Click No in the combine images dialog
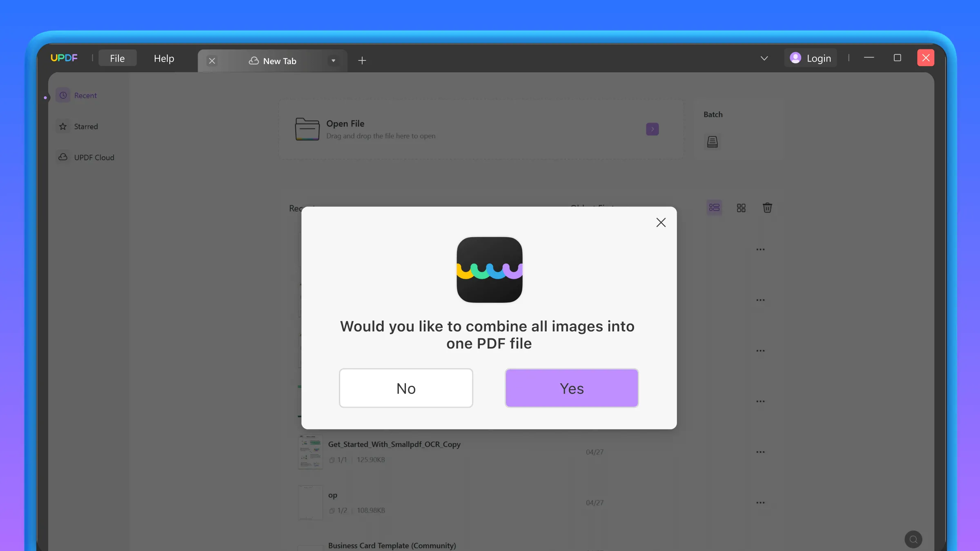This screenshot has height=551, width=980. [x=405, y=388]
